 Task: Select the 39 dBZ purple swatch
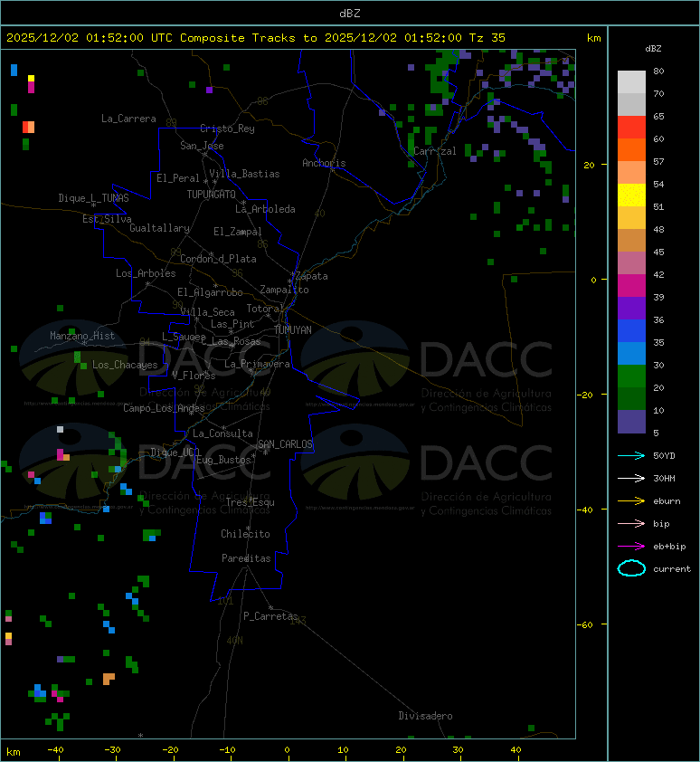[x=631, y=308]
